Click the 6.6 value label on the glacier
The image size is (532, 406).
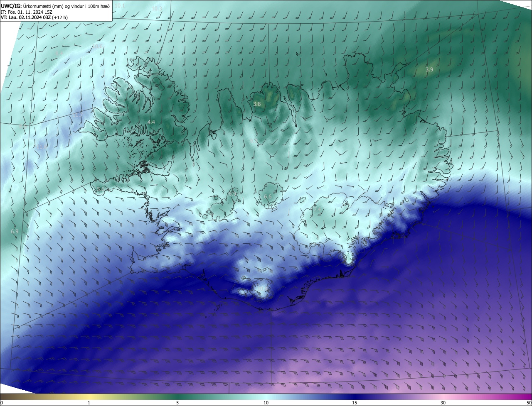268,196
